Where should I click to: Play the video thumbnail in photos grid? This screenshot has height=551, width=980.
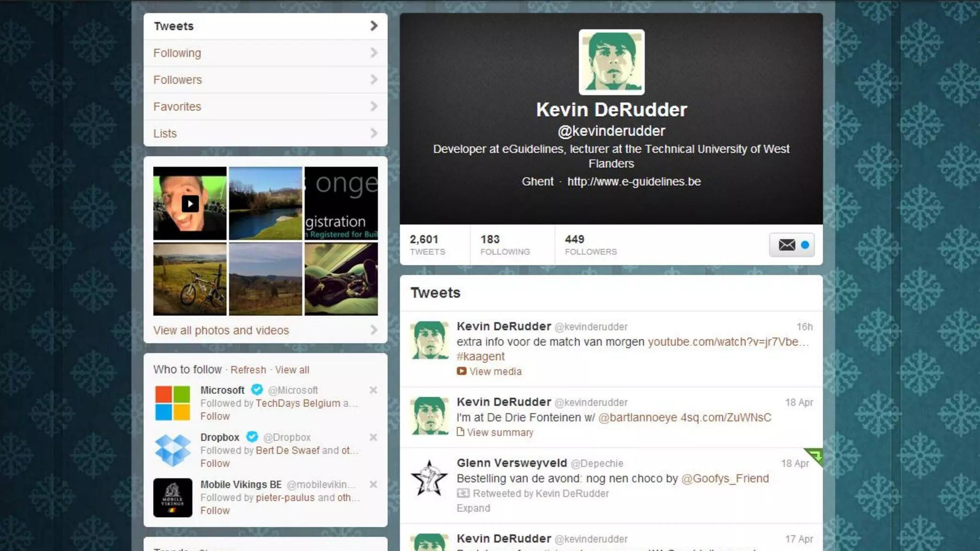190,204
